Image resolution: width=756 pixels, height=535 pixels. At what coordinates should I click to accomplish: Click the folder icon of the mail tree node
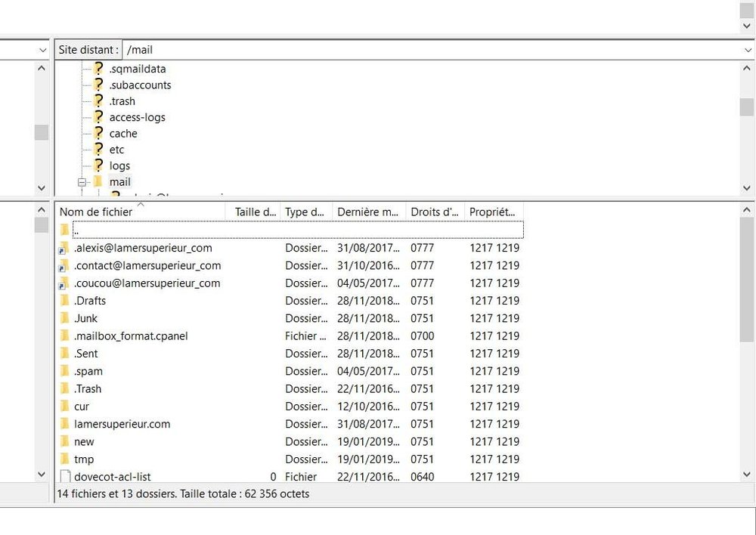98,181
